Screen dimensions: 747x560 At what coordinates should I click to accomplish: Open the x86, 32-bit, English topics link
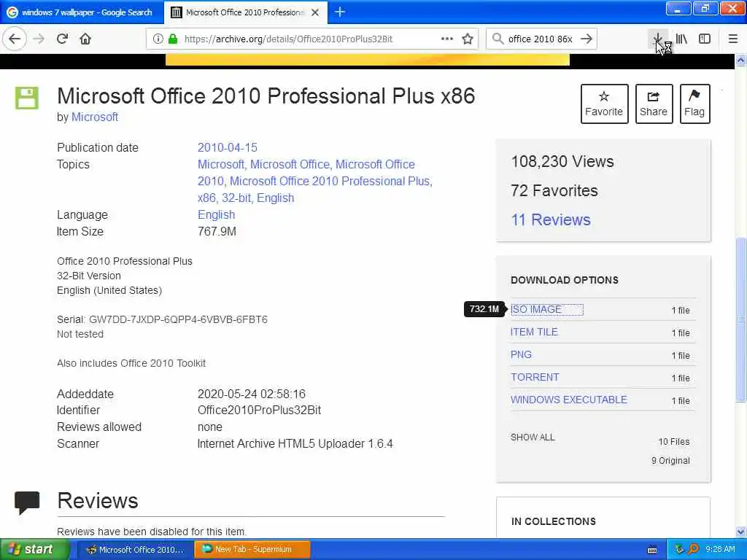click(246, 198)
